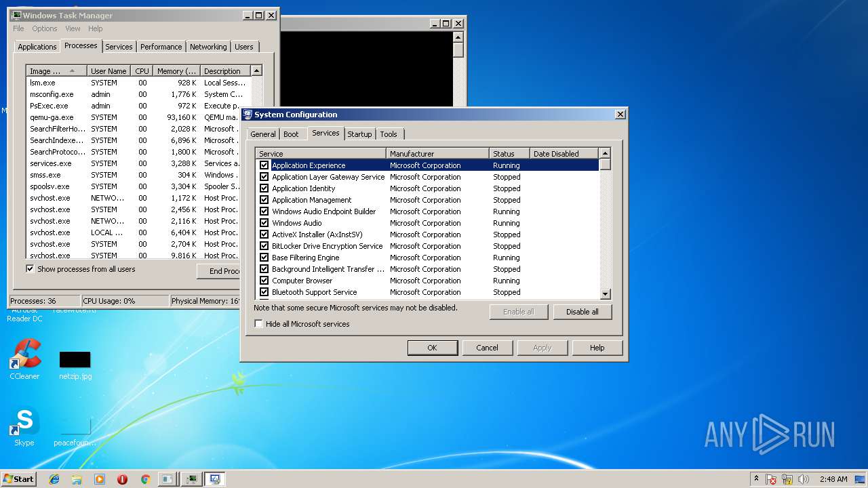Sort processes by CPU column

(142, 71)
